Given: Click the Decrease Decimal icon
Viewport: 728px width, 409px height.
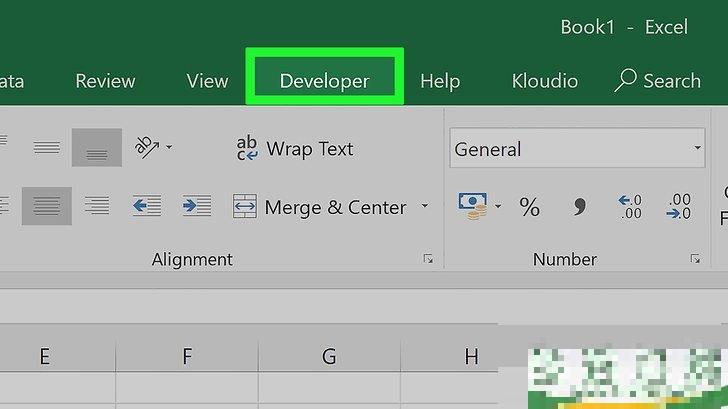Looking at the screenshot, I should pyautogui.click(x=680, y=207).
